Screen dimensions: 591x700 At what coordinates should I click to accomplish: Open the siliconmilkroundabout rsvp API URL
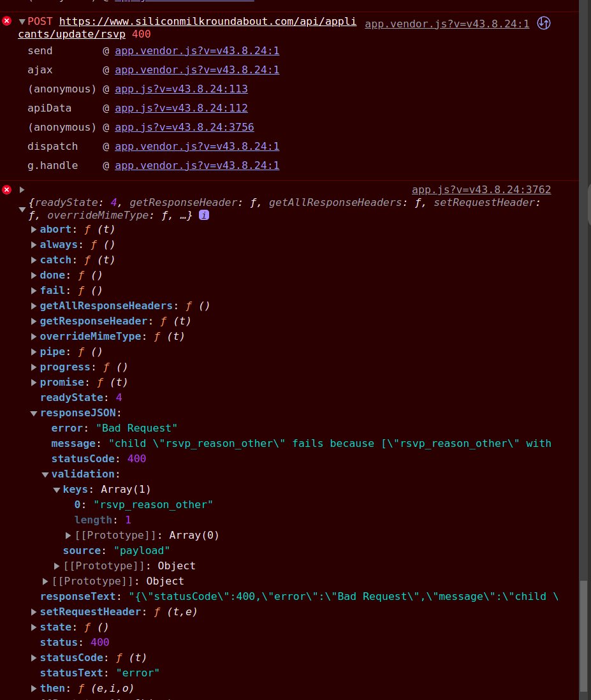point(187,27)
